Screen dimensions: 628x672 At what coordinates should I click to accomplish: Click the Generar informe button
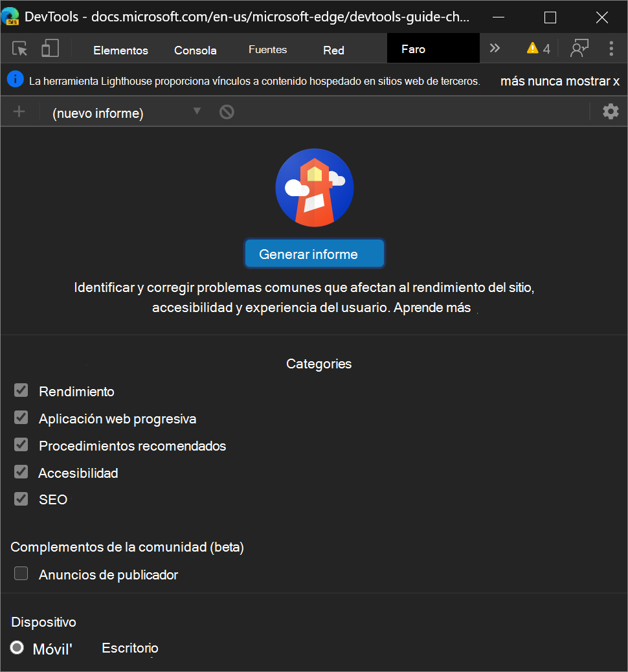(x=315, y=254)
